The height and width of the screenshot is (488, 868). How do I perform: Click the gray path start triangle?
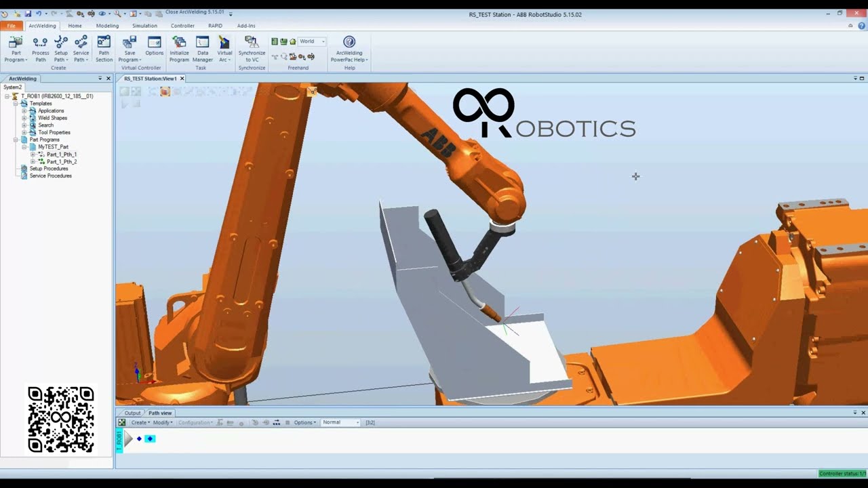click(x=129, y=439)
